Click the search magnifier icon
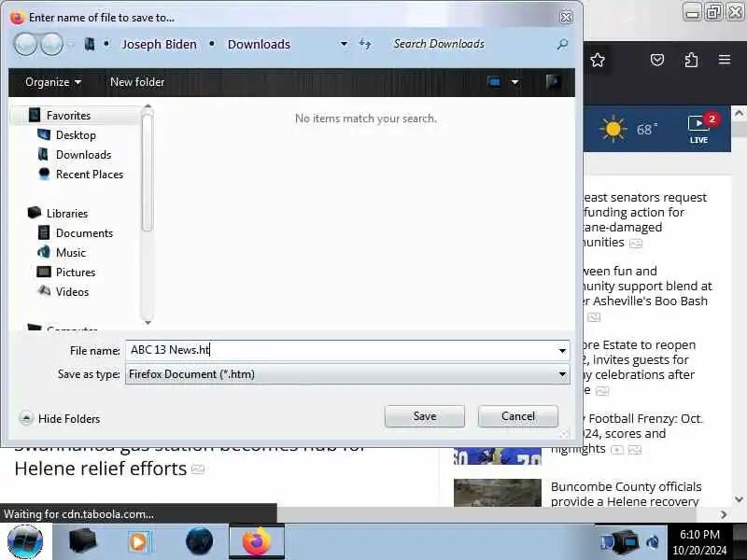This screenshot has height=560, width=747. coord(562,44)
